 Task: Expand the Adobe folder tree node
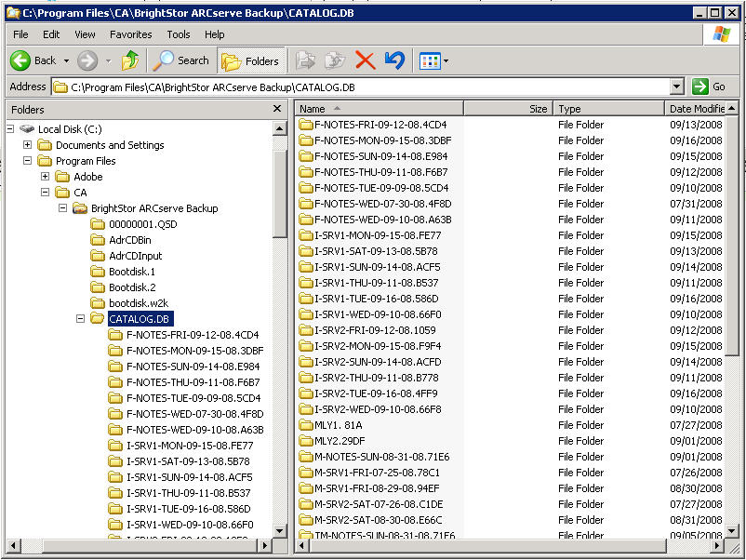46,177
